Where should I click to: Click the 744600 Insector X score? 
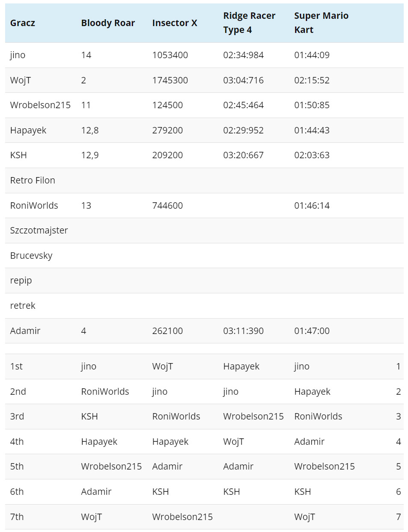167,206
